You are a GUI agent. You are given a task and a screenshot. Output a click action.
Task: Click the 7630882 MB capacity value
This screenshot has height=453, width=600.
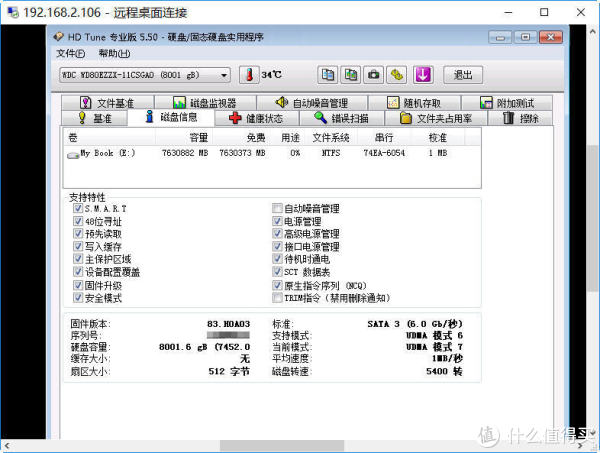pos(185,153)
